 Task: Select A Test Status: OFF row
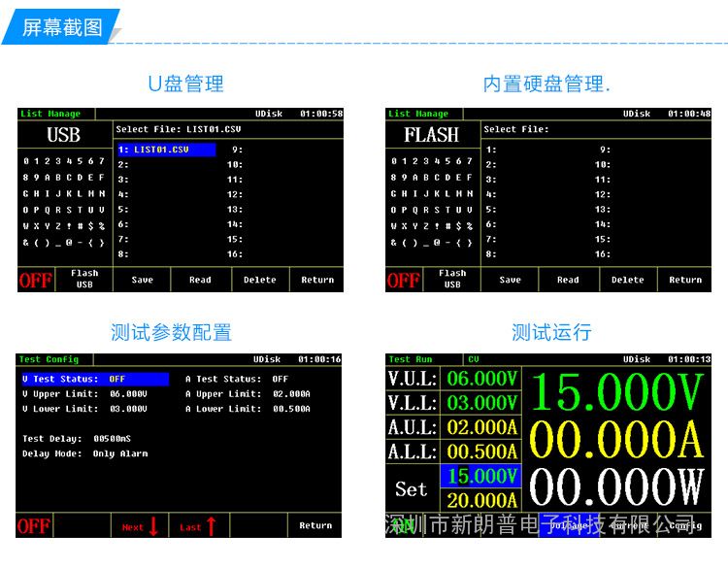237,379
